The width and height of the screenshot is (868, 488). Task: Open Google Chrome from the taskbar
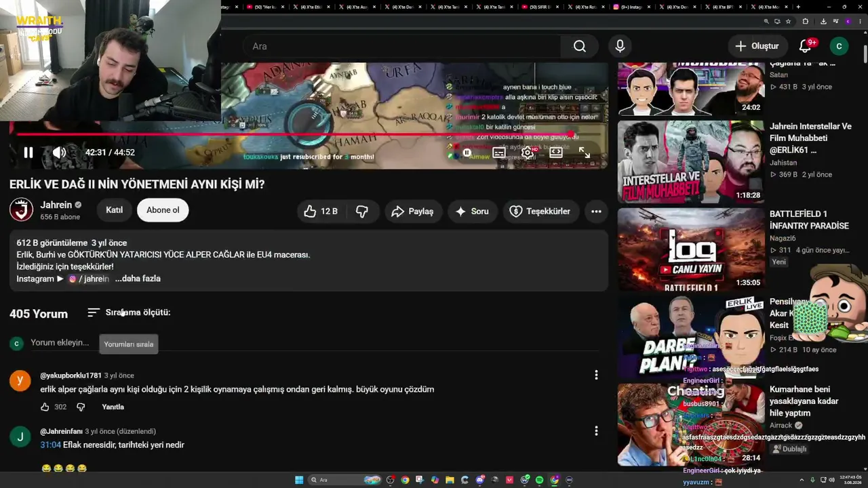405,480
